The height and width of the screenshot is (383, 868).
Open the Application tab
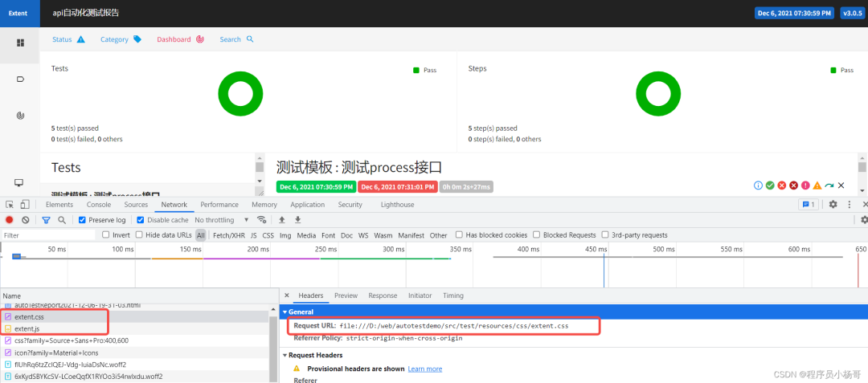(x=307, y=205)
